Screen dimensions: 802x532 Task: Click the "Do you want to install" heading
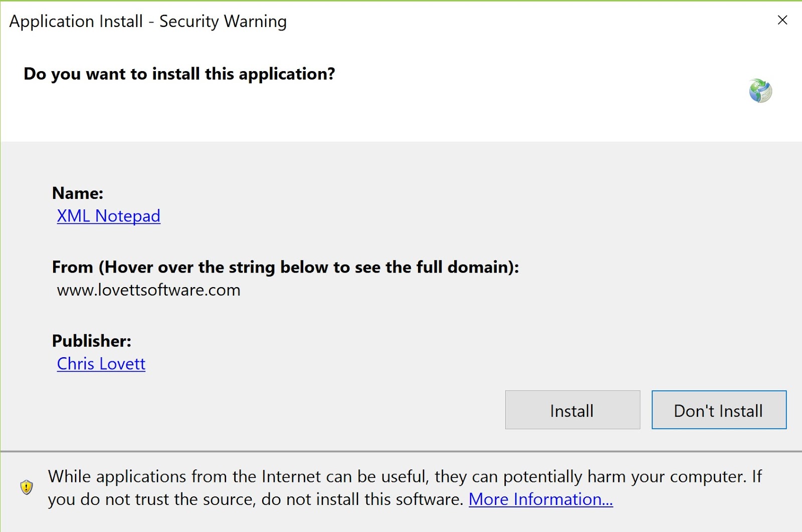[179, 74]
